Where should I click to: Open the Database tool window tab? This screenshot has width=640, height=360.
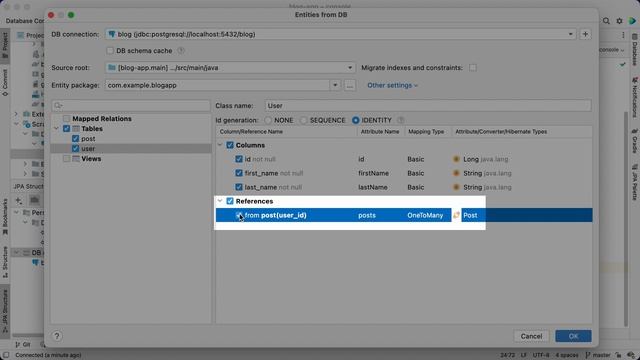click(x=635, y=50)
